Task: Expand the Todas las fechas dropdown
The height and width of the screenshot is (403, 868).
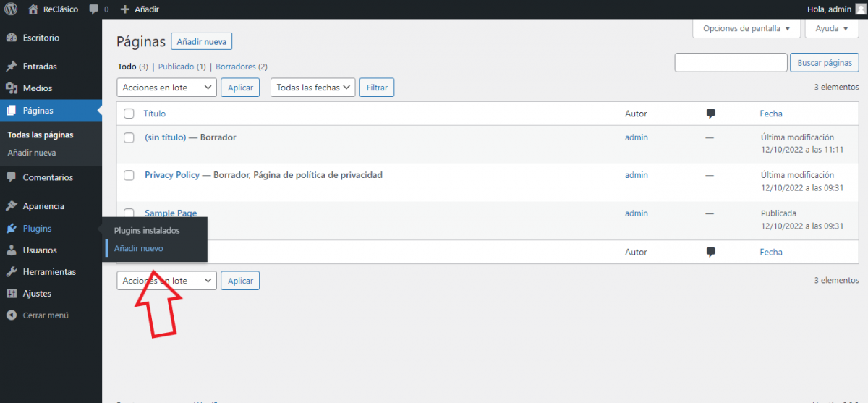Action: pos(312,88)
